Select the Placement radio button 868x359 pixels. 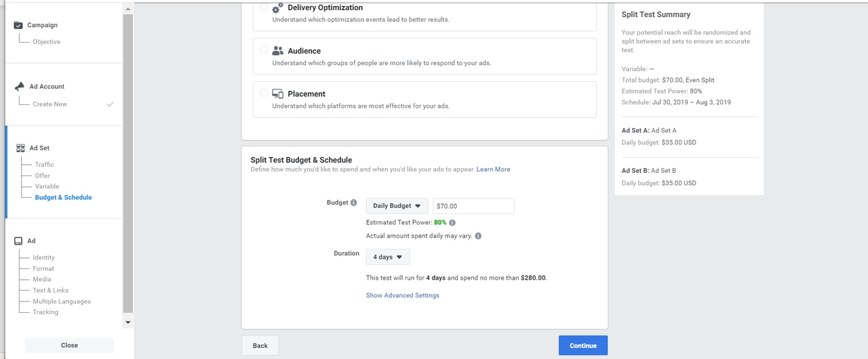tap(264, 93)
